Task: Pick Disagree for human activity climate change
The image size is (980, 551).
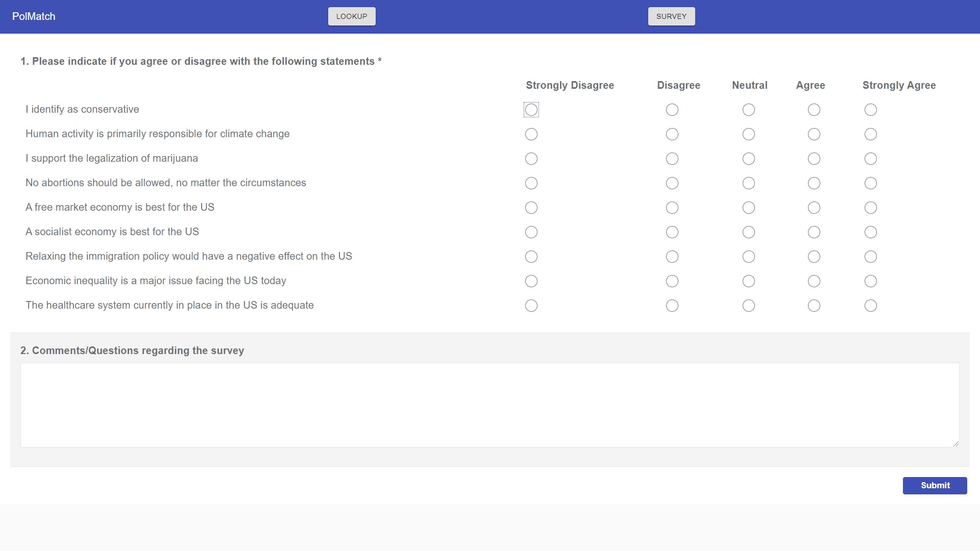Action: (672, 134)
